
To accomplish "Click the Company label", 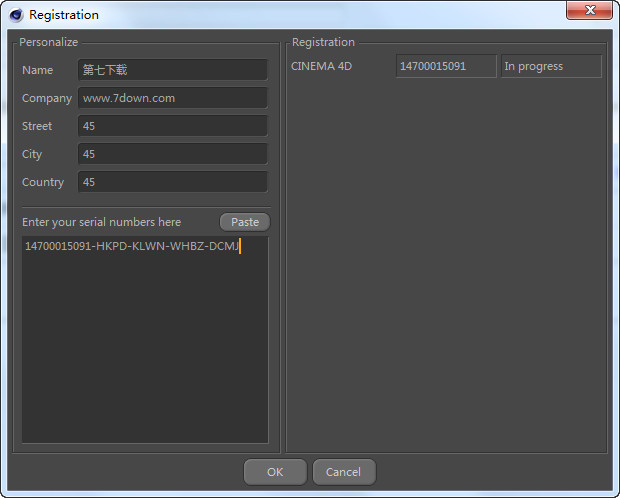I will 47,98.
